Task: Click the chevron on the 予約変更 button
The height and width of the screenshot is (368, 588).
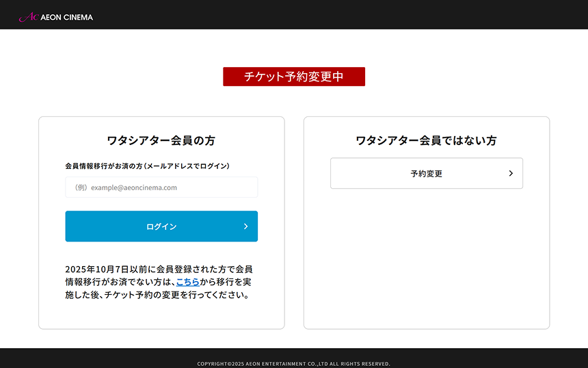Action: 511,173
